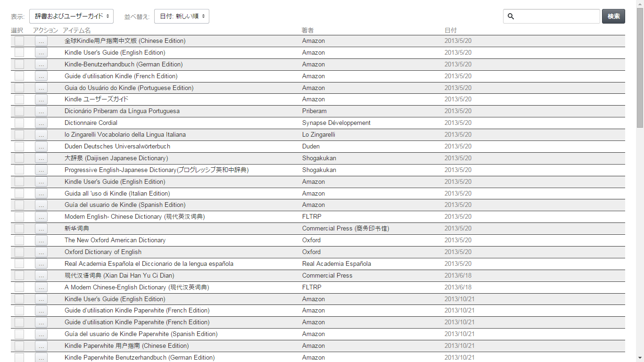Check the 新华词典 row checkbox
The width and height of the screenshot is (644, 362).
pos(19,229)
